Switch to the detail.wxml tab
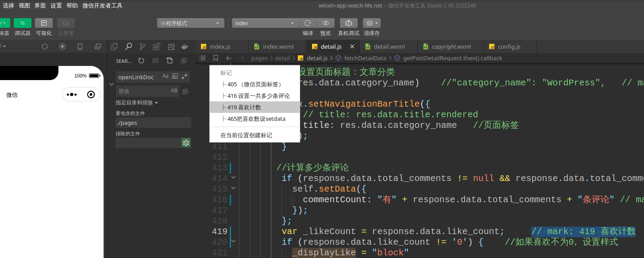644x258 pixels. (x=389, y=46)
